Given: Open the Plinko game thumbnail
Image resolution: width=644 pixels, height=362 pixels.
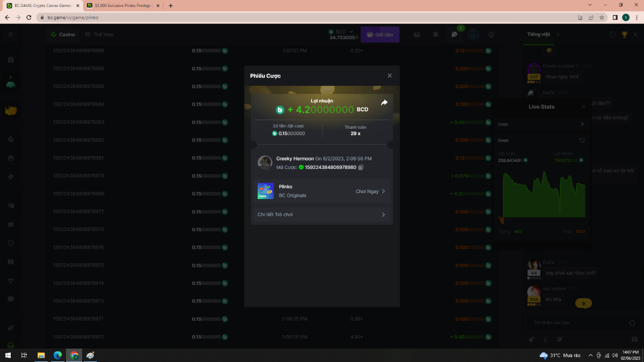Looking at the screenshot, I should pyautogui.click(x=265, y=191).
